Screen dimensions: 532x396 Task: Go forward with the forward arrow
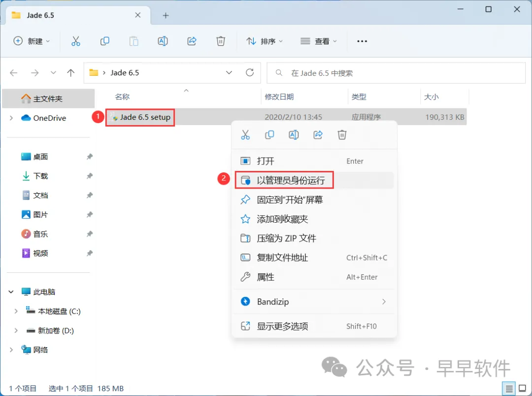coord(34,72)
